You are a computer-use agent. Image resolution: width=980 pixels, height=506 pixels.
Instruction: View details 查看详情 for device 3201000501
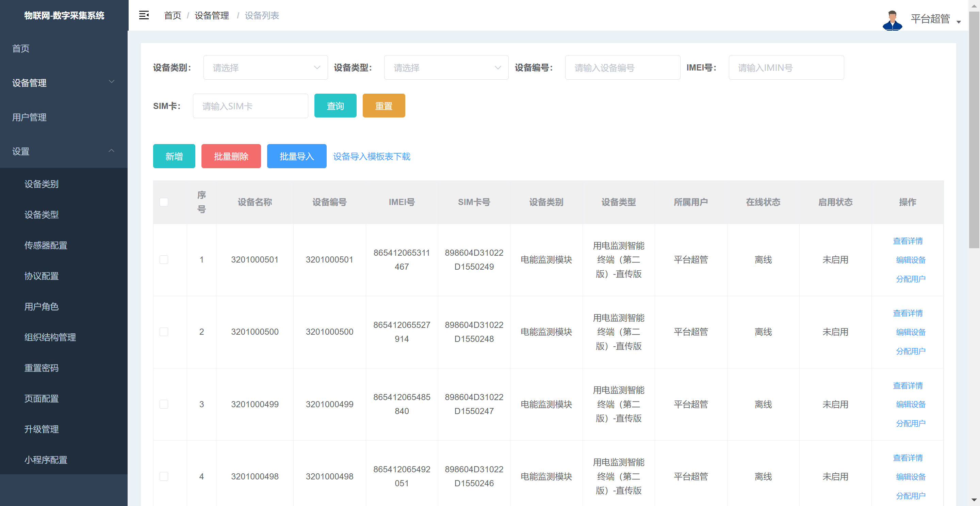[x=908, y=241]
